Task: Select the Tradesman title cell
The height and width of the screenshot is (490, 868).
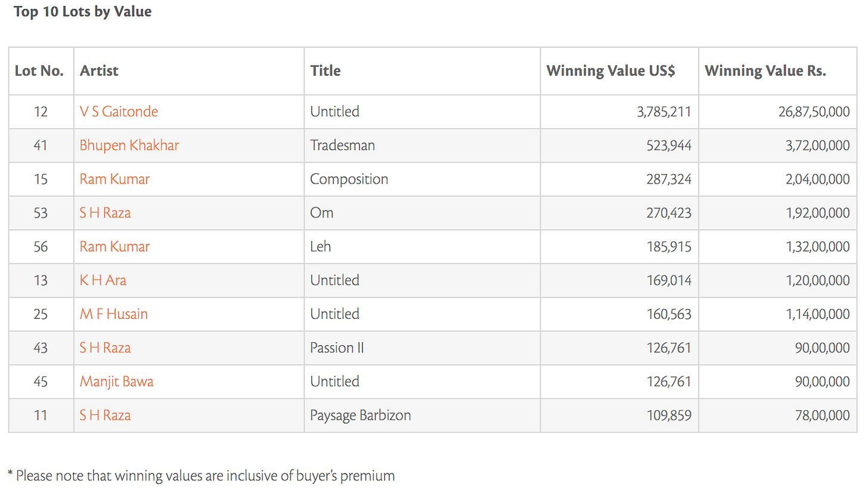Action: click(x=422, y=145)
